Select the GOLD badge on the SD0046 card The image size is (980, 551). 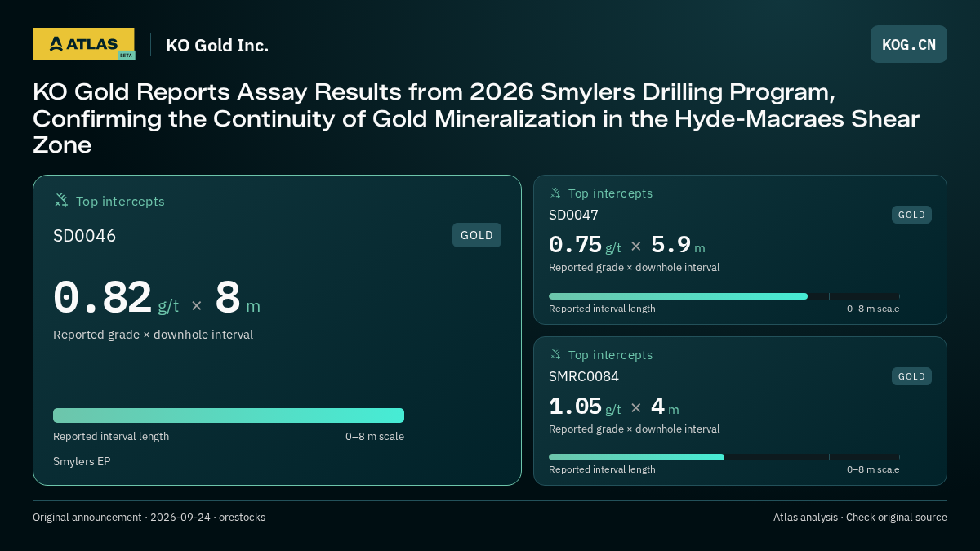click(x=477, y=235)
